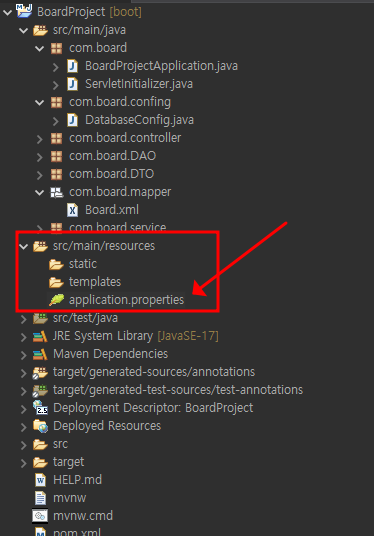
Task: Click the DatabaseConfig.java file icon
Action: click(x=72, y=120)
